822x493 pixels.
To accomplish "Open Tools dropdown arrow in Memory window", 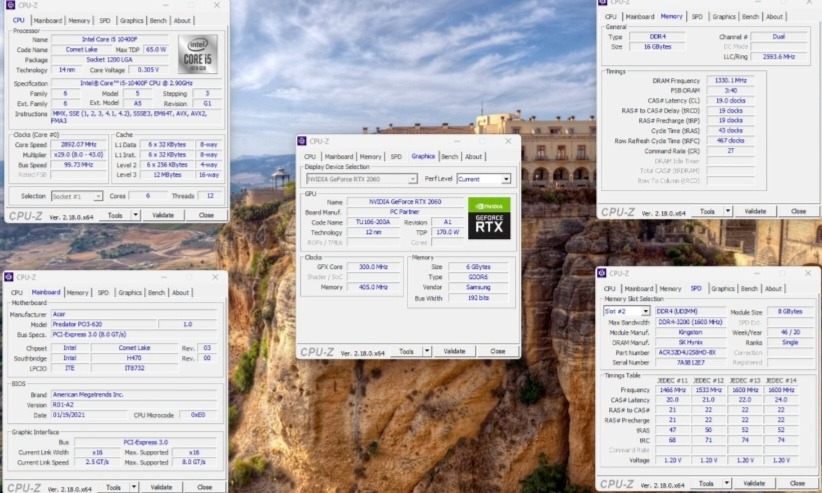I will coord(728,211).
